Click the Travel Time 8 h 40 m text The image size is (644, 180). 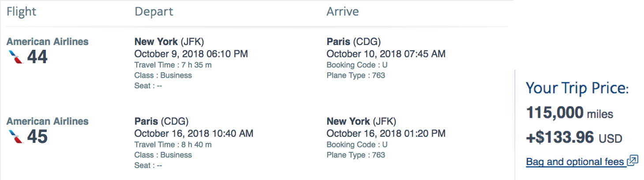pyautogui.click(x=173, y=144)
